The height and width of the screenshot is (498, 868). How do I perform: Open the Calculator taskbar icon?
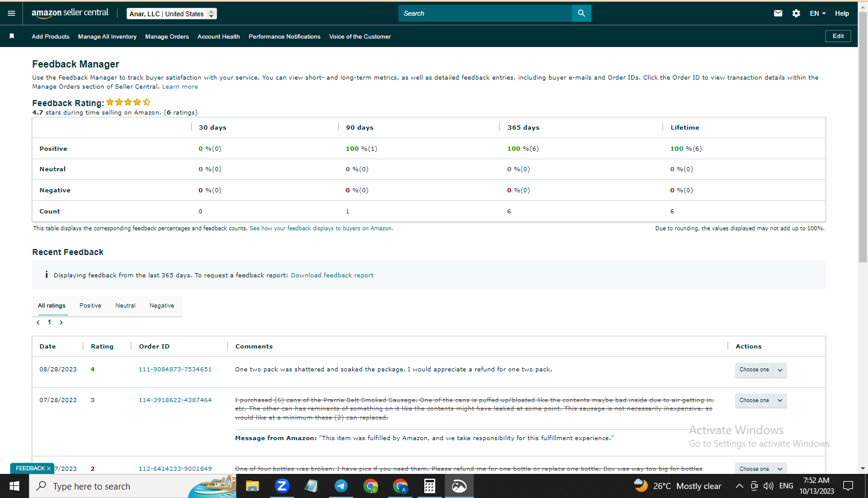430,486
